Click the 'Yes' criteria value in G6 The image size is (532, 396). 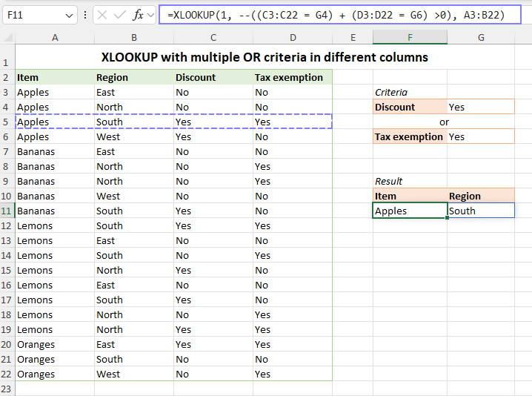[x=481, y=137]
